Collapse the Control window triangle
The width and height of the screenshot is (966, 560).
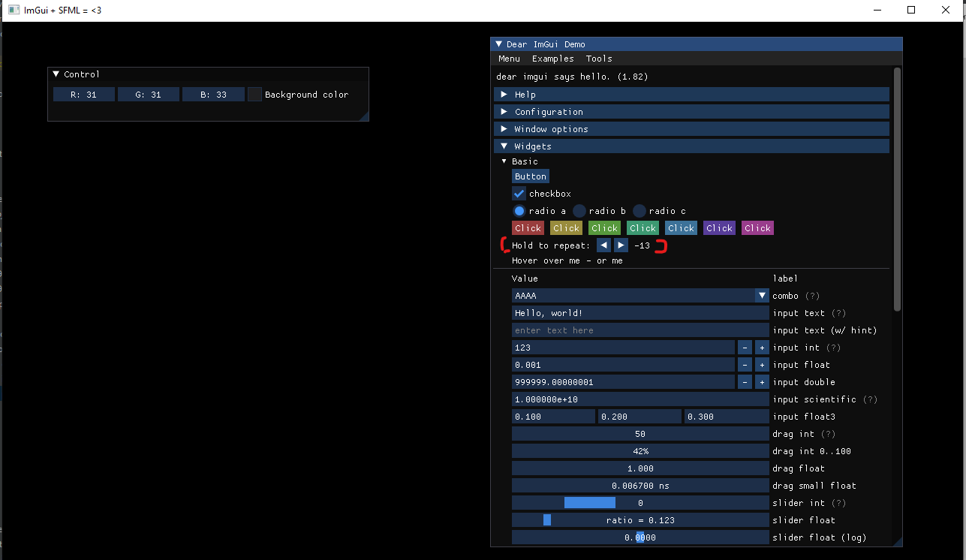coord(56,74)
